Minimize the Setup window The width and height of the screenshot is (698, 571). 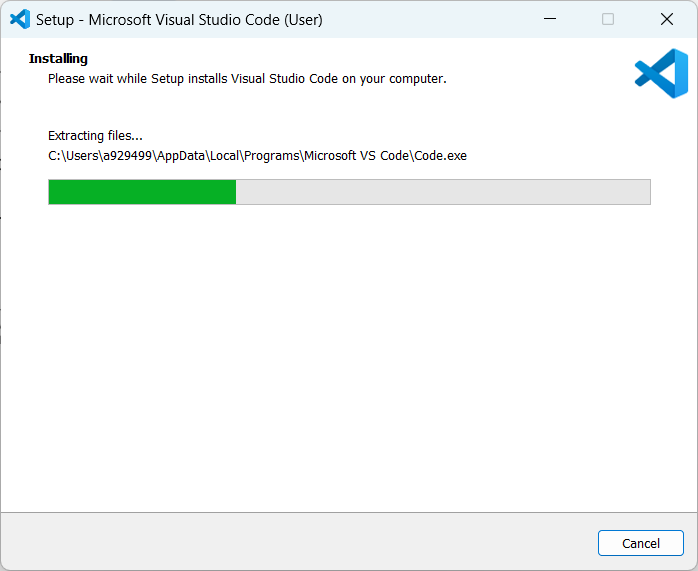click(549, 19)
